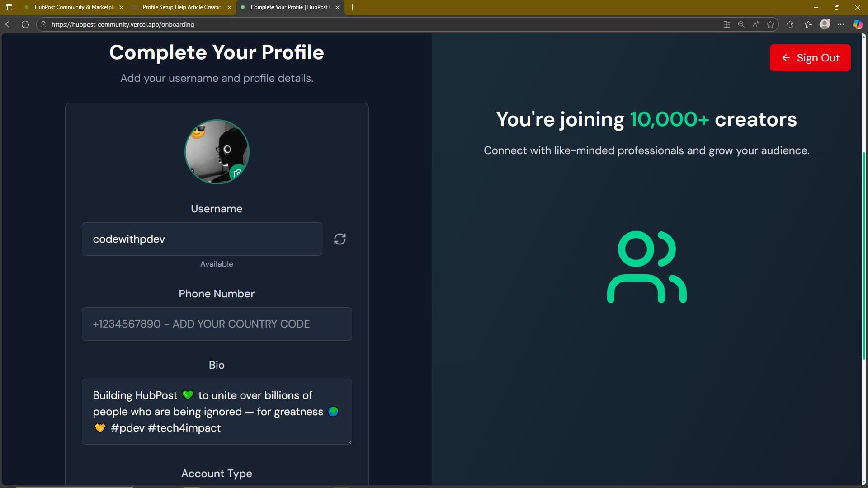
Task: Click the page vertical scrollbar
Action: click(864, 256)
